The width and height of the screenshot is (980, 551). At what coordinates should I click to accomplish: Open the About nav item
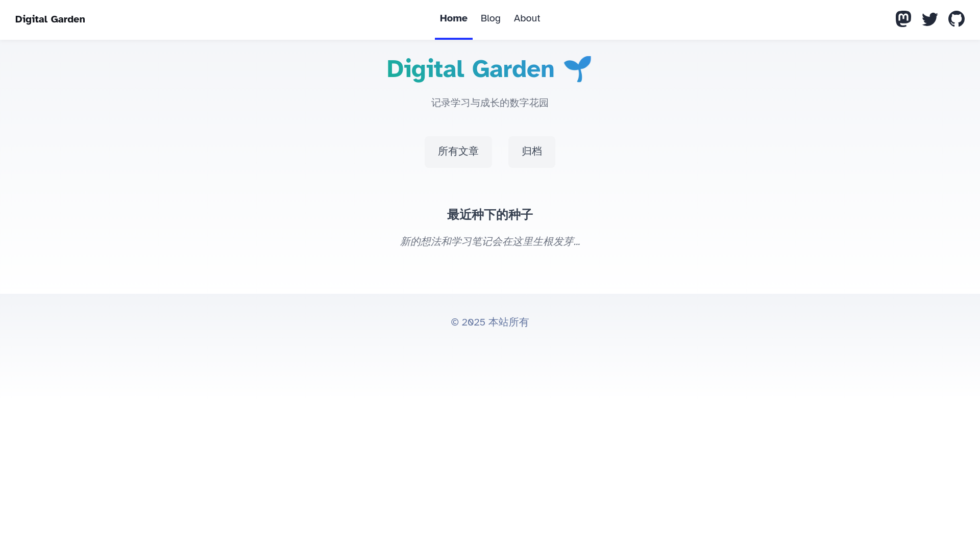[x=527, y=19]
